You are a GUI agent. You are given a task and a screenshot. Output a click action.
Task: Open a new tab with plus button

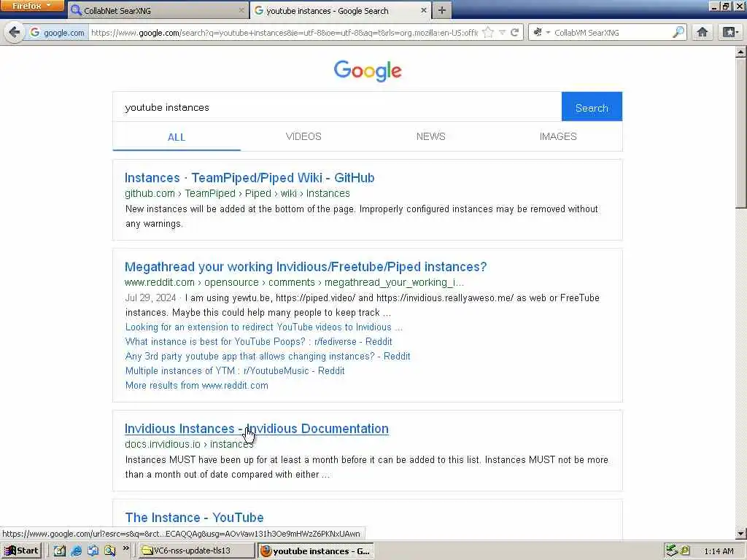pyautogui.click(x=441, y=10)
